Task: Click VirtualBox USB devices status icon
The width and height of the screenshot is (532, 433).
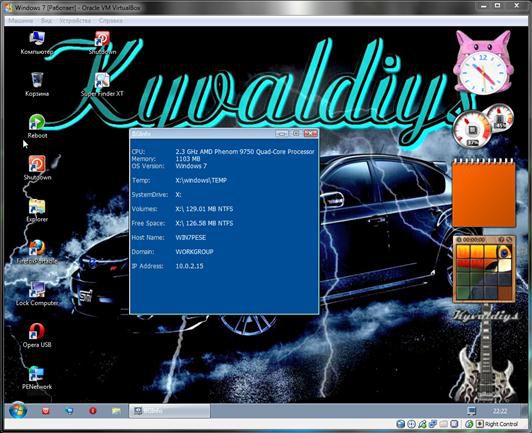Action: (422, 424)
